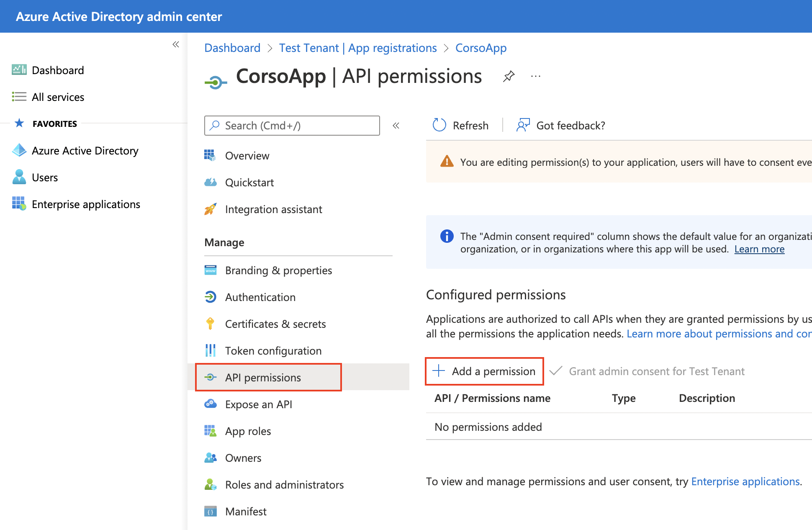Open Enterprise applications from the sidebar

tap(86, 204)
